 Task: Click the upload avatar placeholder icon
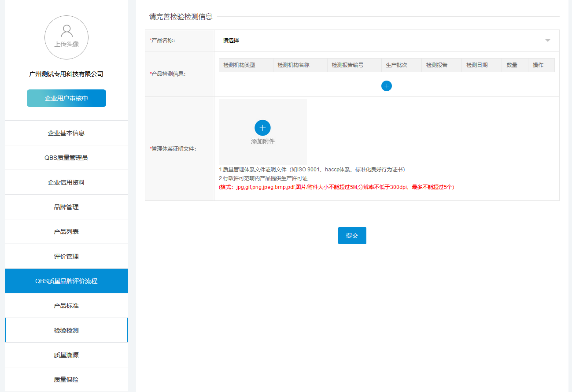tap(66, 37)
